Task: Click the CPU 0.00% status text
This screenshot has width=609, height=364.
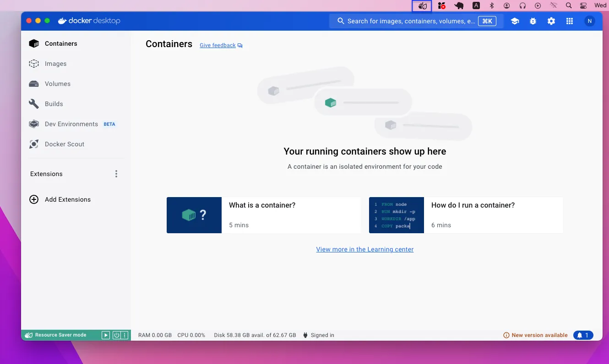Action: point(191,335)
